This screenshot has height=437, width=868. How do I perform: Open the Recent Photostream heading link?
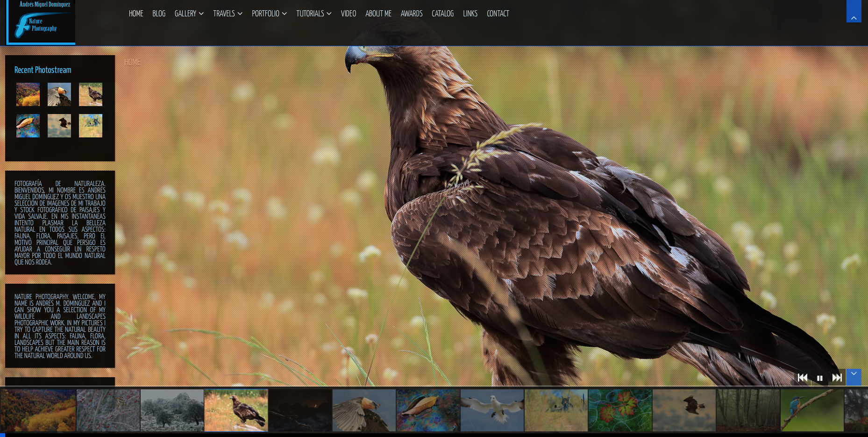coord(43,70)
